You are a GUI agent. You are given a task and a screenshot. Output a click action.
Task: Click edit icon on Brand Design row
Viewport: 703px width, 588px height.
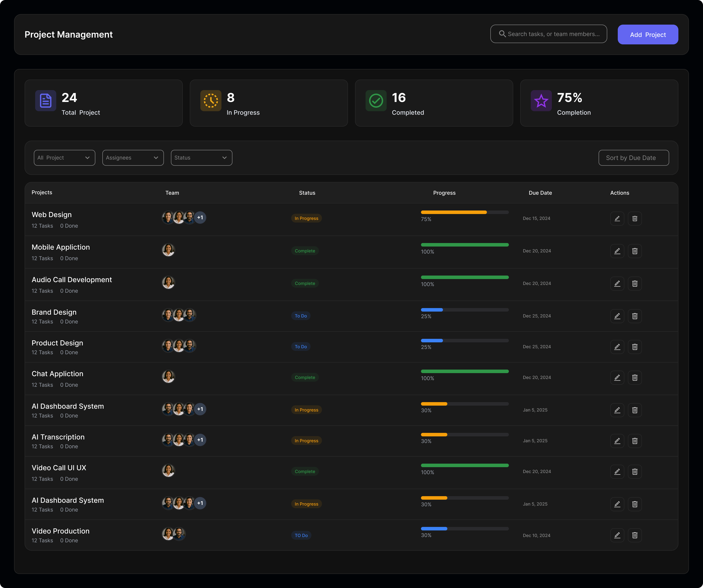pyautogui.click(x=617, y=316)
